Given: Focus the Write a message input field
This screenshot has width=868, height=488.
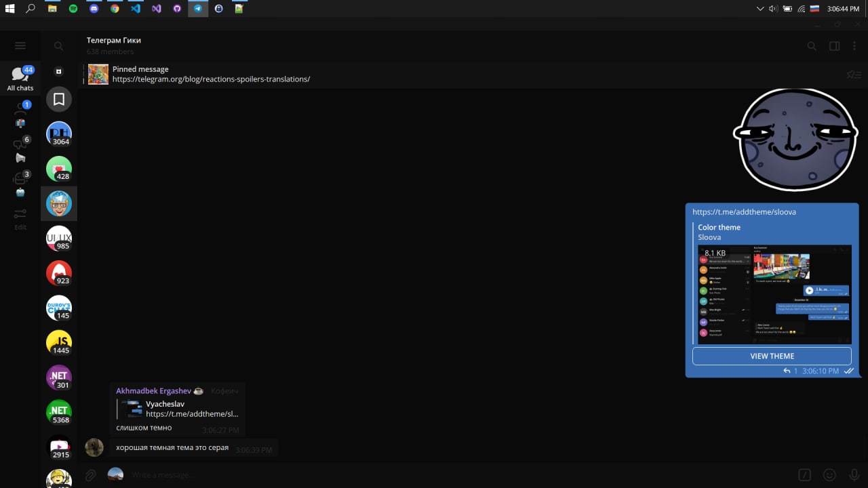Looking at the screenshot, I should pyautogui.click(x=461, y=475).
